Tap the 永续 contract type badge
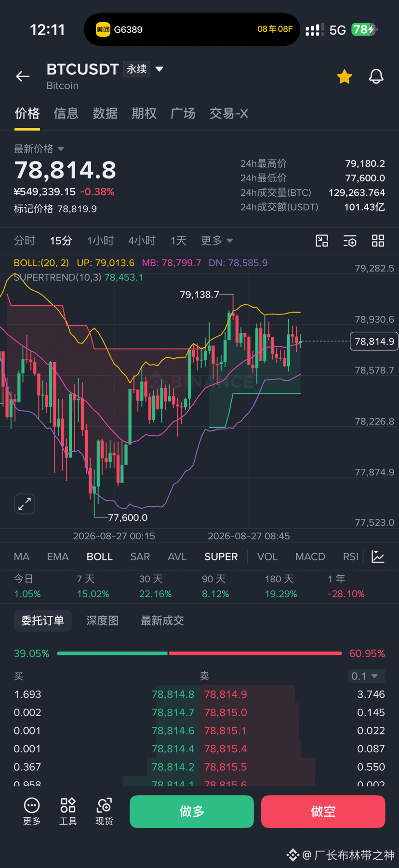The width and height of the screenshot is (399, 868). tap(137, 69)
